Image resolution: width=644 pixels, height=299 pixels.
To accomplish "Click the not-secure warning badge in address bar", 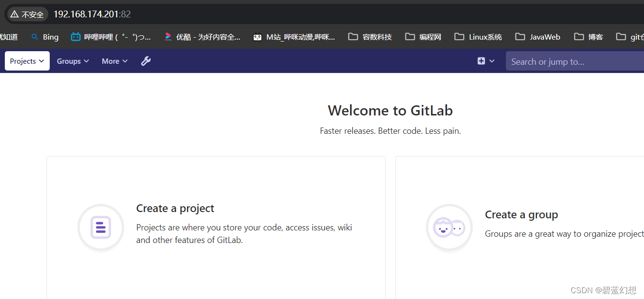I will (27, 14).
